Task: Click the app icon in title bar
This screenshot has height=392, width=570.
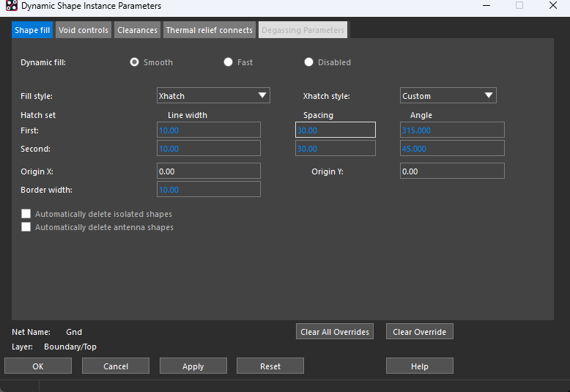Action: click(x=11, y=6)
